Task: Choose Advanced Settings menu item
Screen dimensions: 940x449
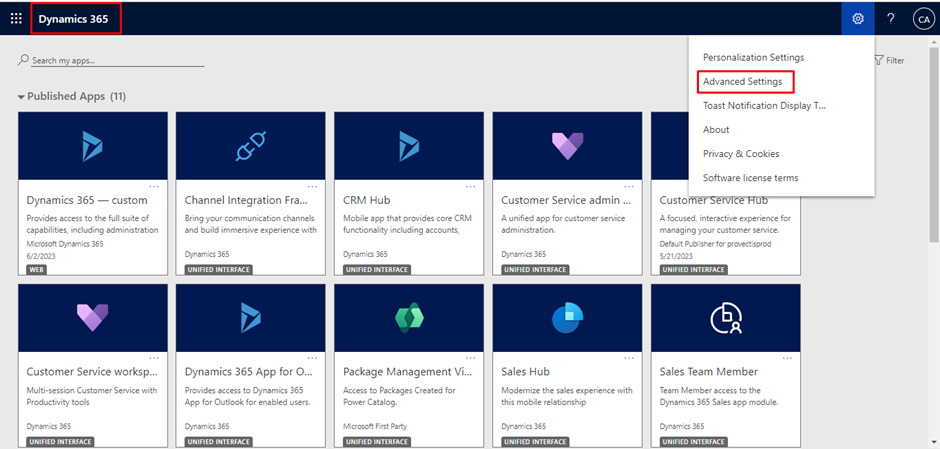Action: [x=743, y=82]
